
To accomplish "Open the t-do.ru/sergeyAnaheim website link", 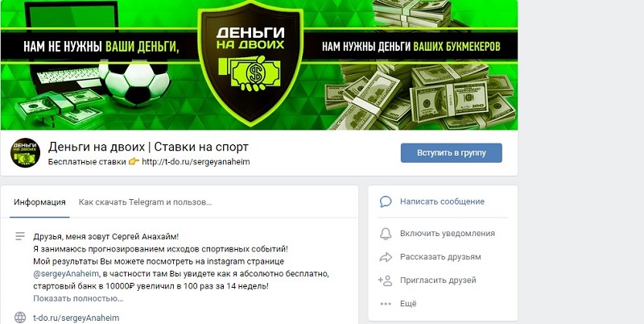I will [76, 318].
